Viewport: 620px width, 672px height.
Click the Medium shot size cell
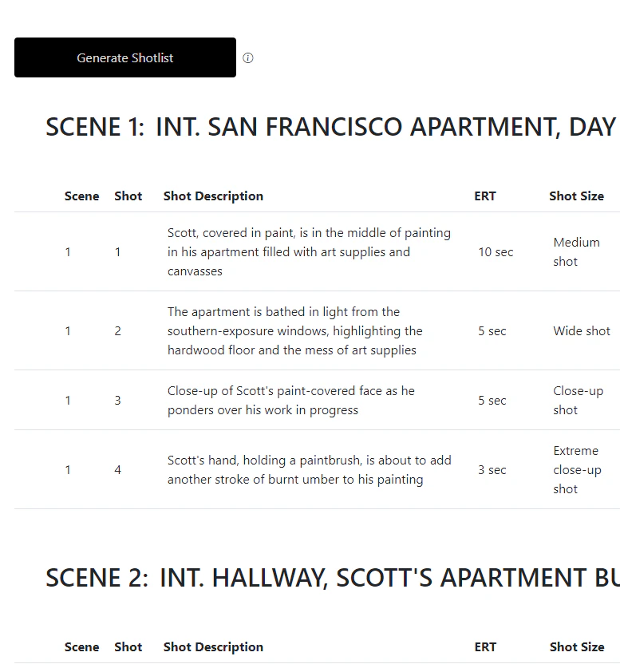[576, 252]
